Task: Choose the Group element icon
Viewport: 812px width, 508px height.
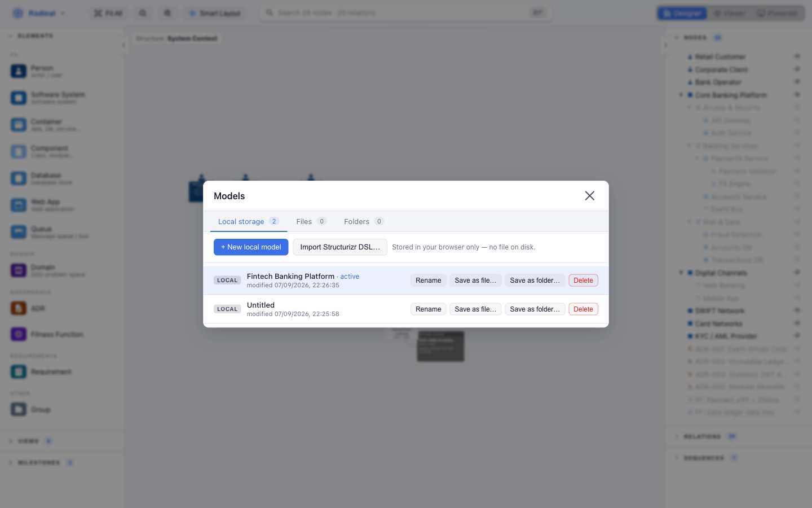Action: [x=19, y=409]
